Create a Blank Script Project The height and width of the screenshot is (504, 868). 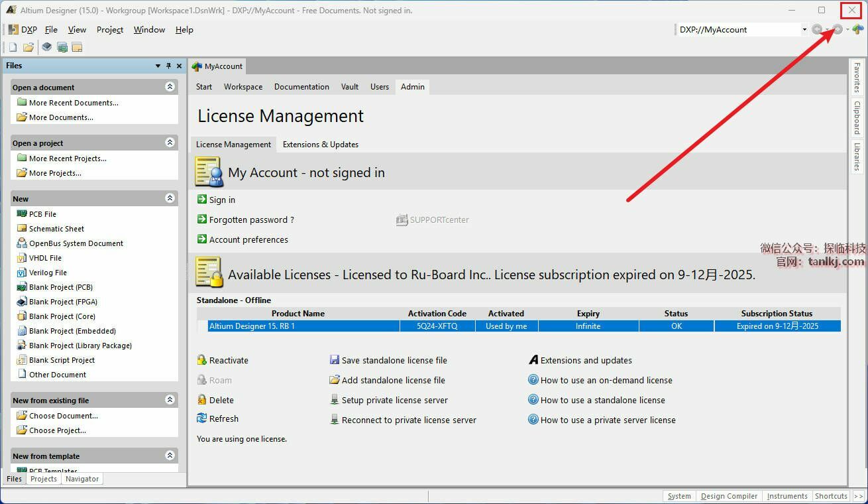[x=62, y=360]
